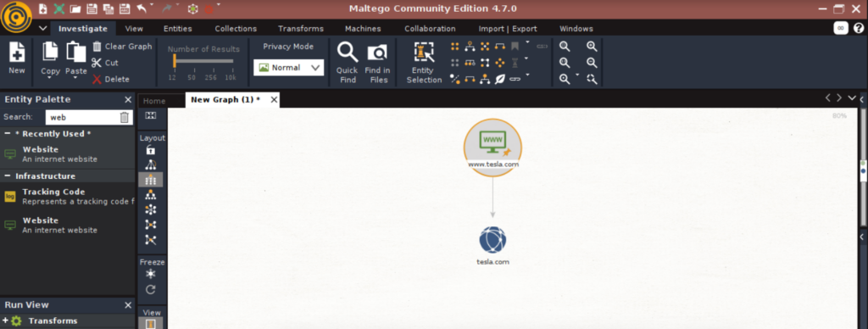Collapse ribbon with chevron beside Investigate
This screenshot has height=329, width=868.
[x=43, y=29]
